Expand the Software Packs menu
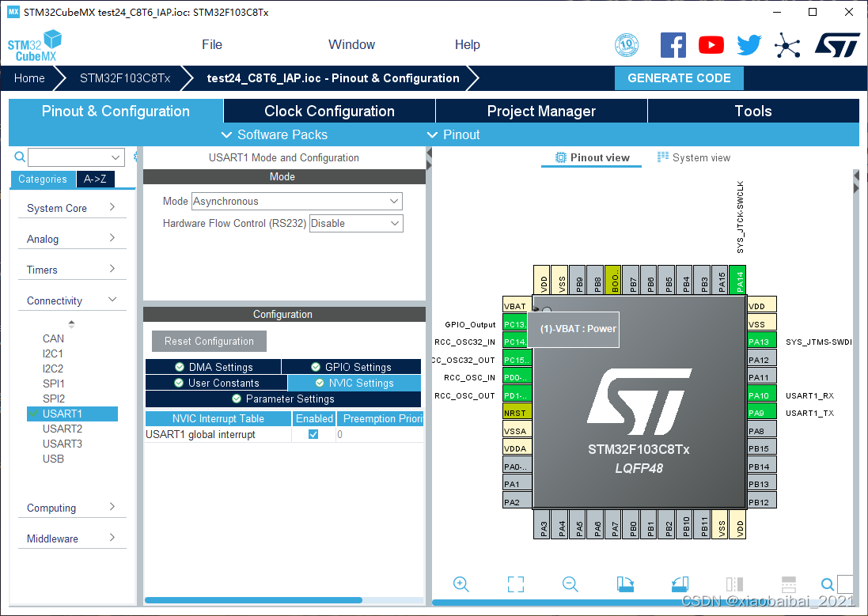The width and height of the screenshot is (868, 616). pyautogui.click(x=274, y=134)
